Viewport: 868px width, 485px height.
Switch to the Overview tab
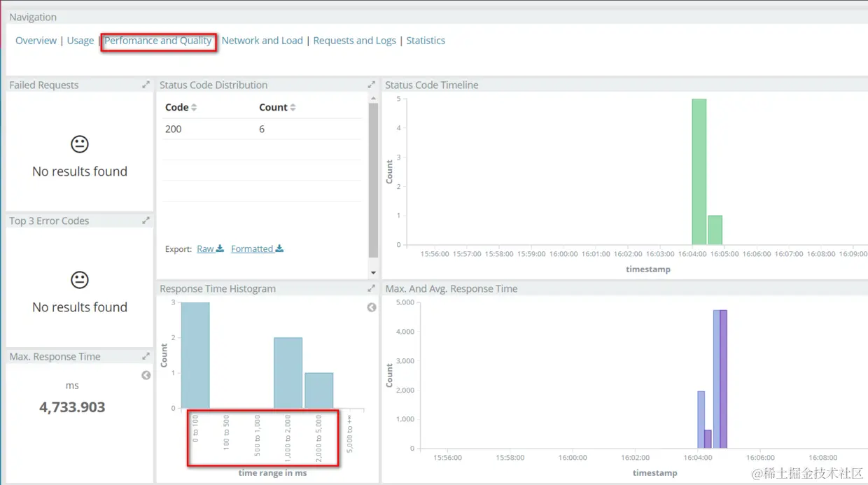[36, 40]
